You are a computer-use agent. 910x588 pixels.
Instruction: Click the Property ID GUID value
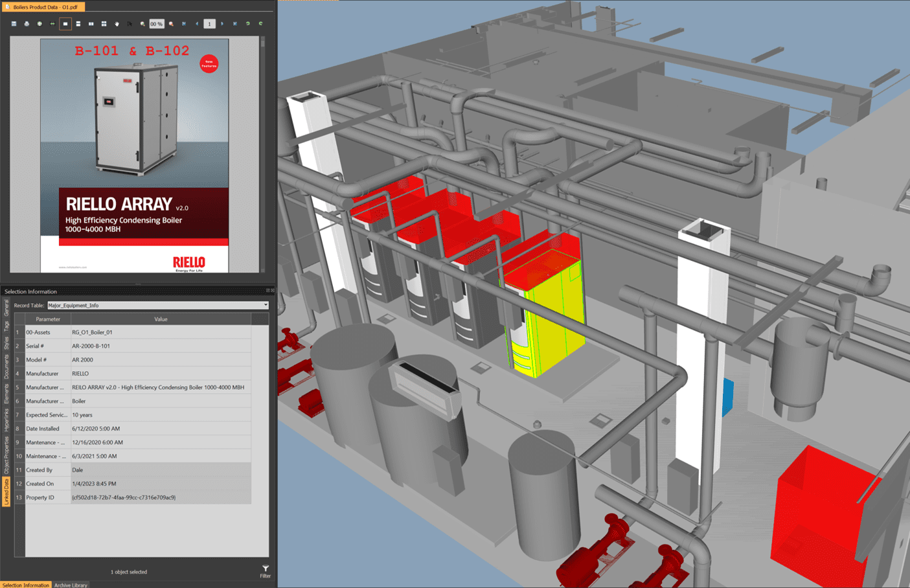[x=161, y=497]
